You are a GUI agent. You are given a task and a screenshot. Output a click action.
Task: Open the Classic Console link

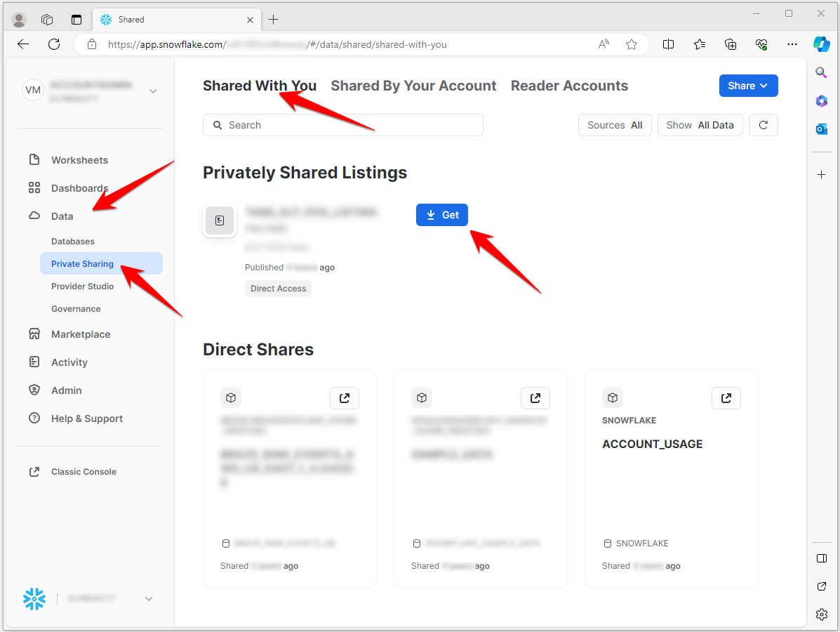click(82, 471)
